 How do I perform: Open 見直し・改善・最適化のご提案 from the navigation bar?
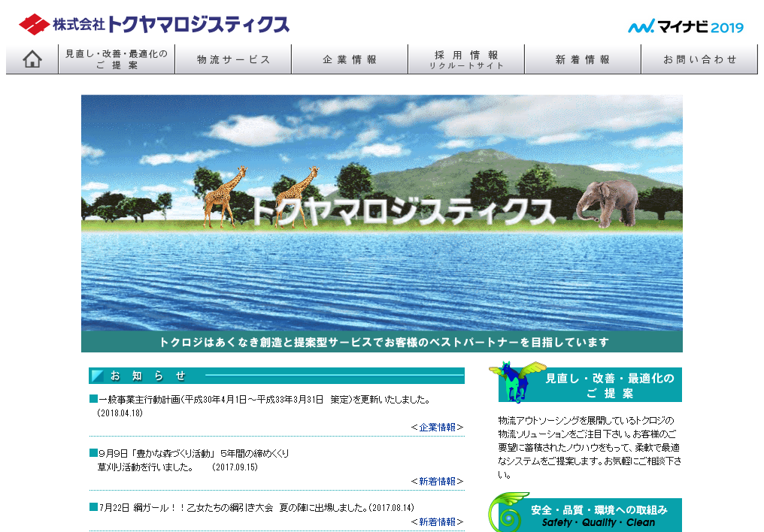click(x=117, y=59)
